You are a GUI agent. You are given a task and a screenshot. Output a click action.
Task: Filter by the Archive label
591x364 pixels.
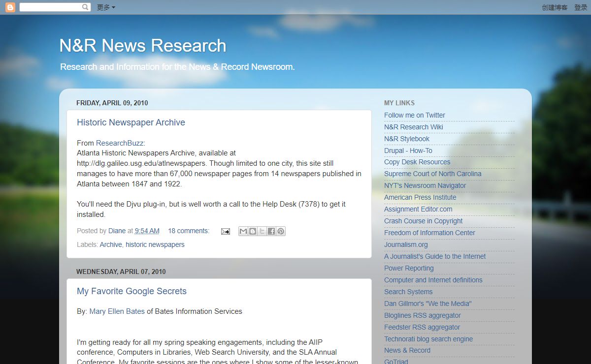111,244
